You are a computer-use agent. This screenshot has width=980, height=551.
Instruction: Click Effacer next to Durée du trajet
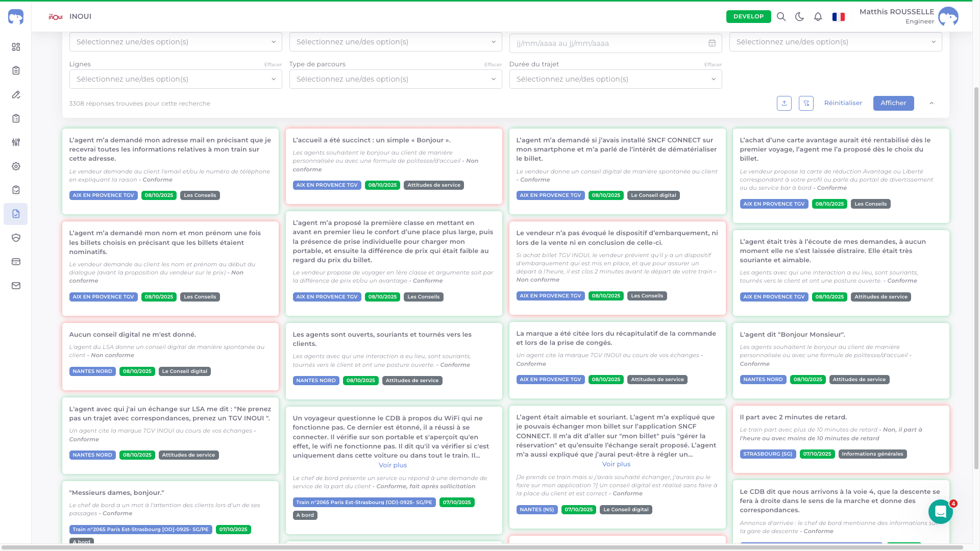(x=713, y=65)
